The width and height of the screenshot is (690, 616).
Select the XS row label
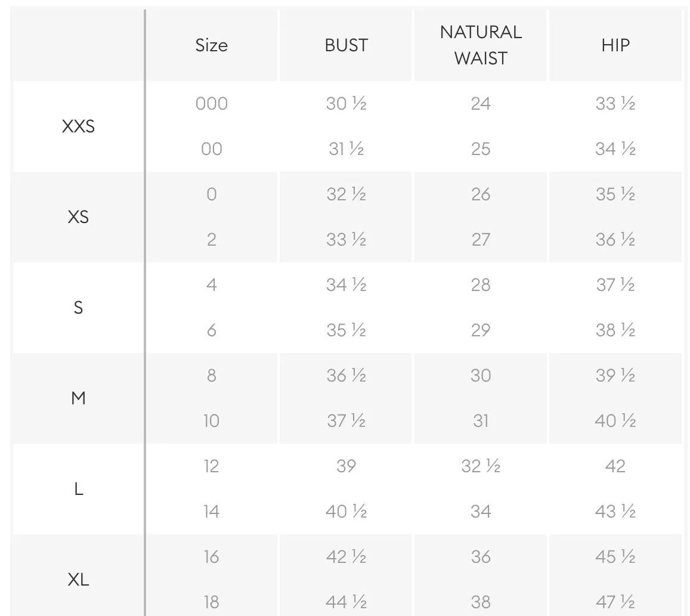tap(78, 217)
